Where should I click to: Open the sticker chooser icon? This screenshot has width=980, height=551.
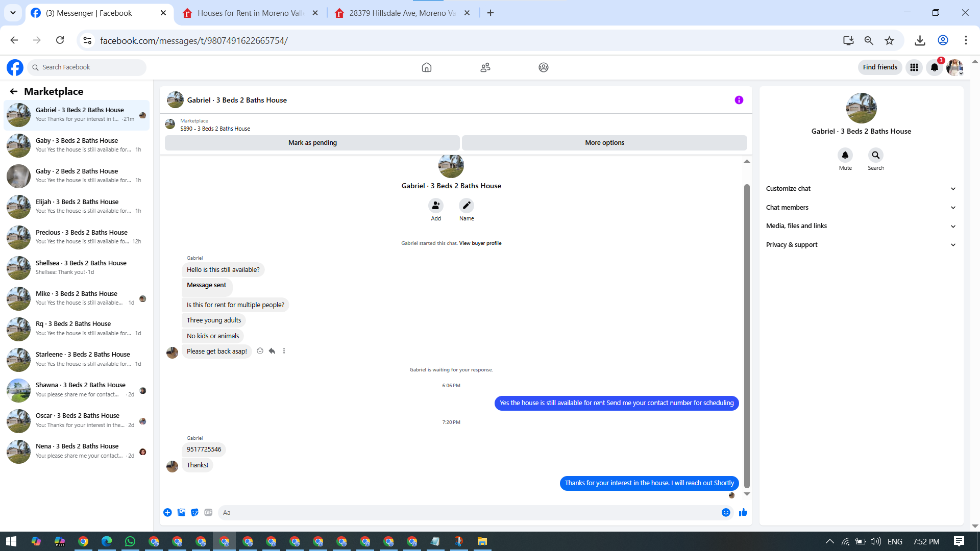194,512
